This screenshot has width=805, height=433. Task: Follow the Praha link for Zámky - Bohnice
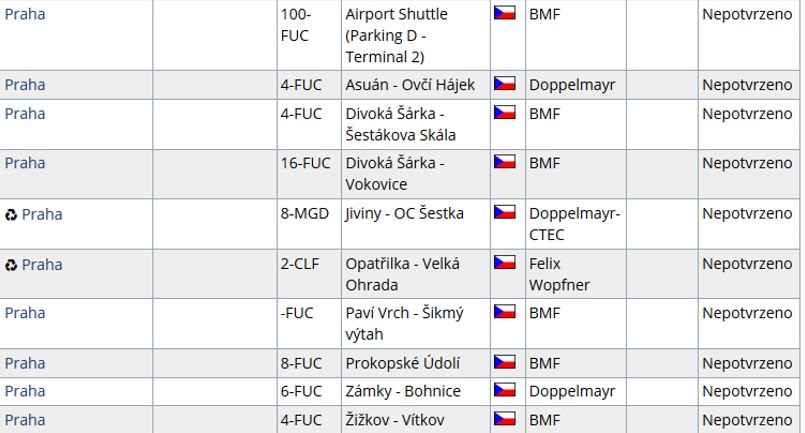tap(25, 391)
